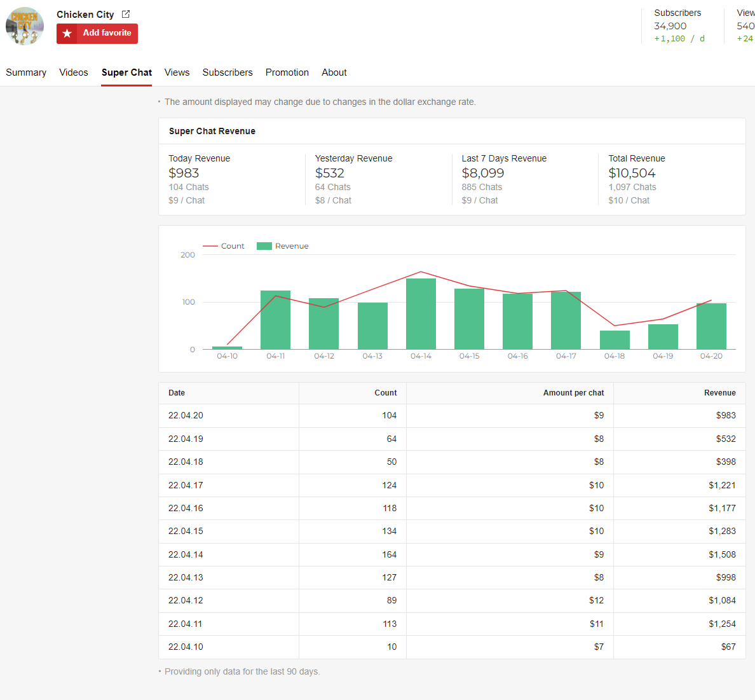
Task: Open the Subscribers tab
Action: (228, 72)
